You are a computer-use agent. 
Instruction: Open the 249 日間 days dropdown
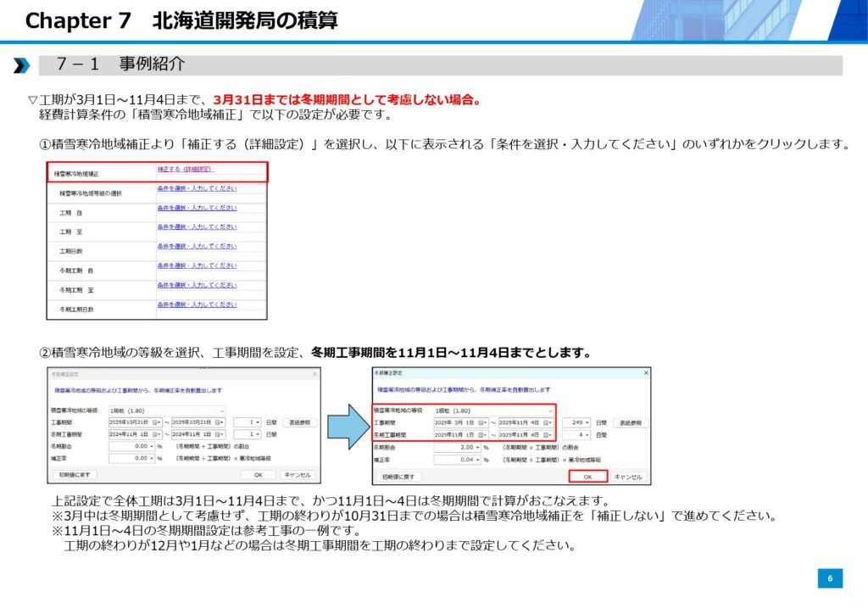[x=586, y=422]
